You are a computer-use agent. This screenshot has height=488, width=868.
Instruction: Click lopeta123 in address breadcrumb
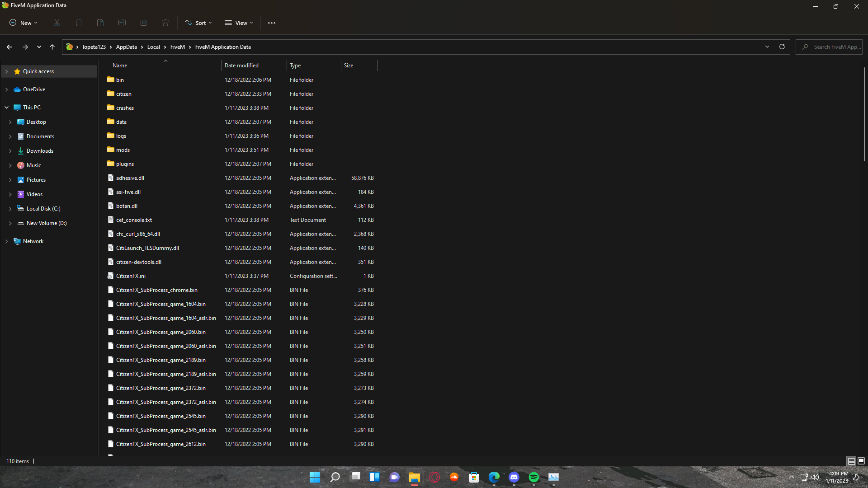[94, 47]
